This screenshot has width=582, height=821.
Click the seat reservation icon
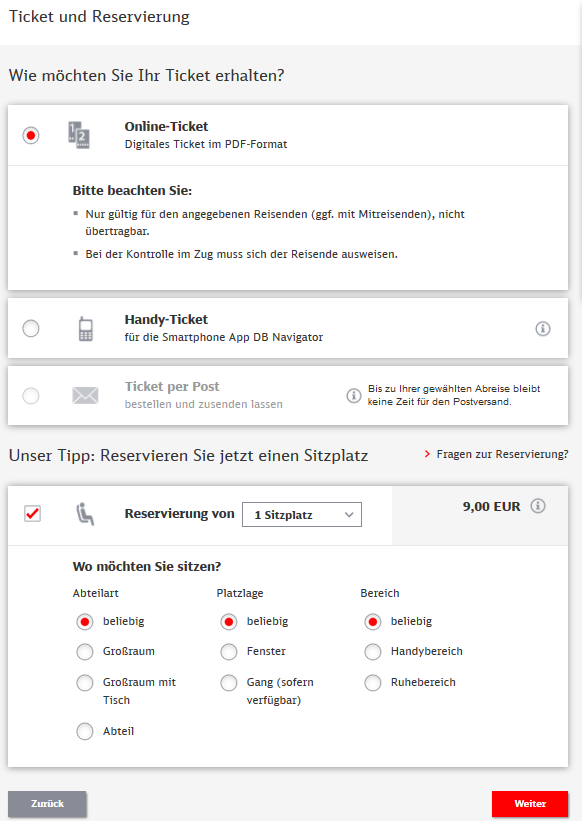coord(85,514)
